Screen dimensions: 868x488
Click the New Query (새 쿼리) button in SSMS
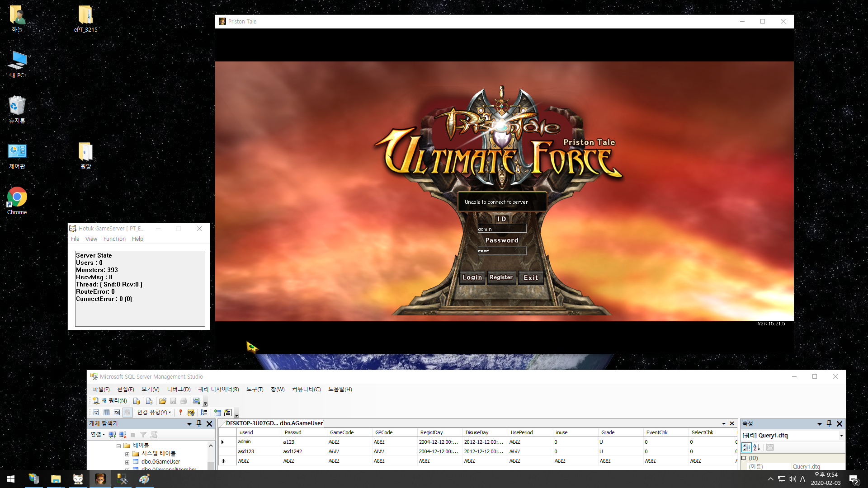[x=110, y=401]
